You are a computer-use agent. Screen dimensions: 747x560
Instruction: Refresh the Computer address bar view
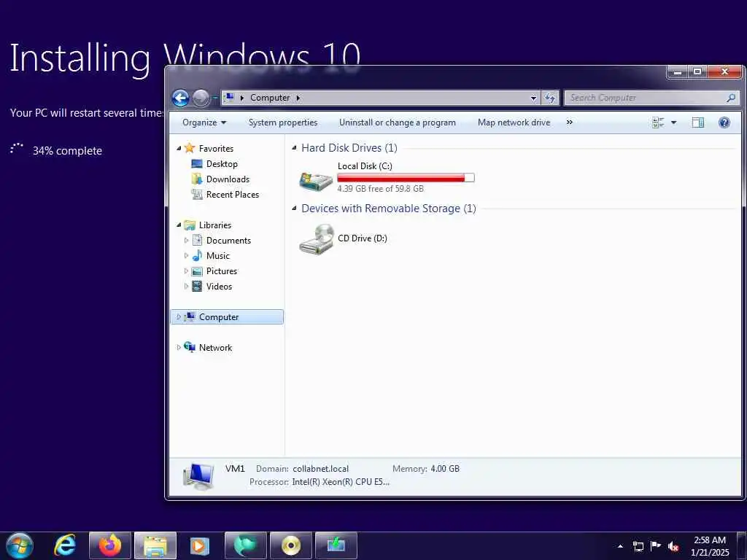[550, 98]
